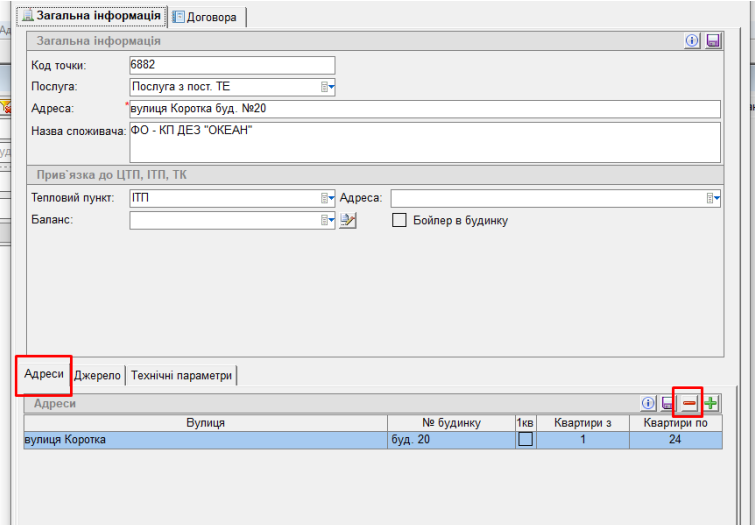This screenshot has width=755, height=525.
Task: Select Технічні параметри tab
Action: 181,375
